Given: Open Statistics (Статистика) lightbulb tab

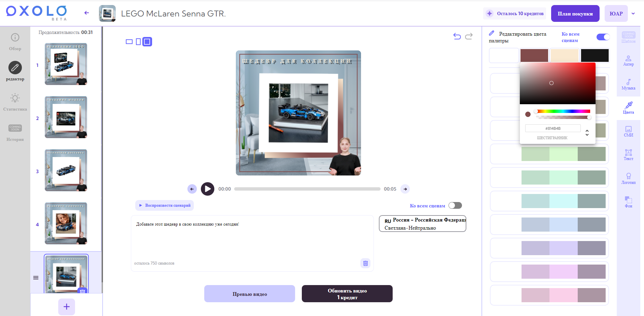Looking at the screenshot, I should click(15, 102).
